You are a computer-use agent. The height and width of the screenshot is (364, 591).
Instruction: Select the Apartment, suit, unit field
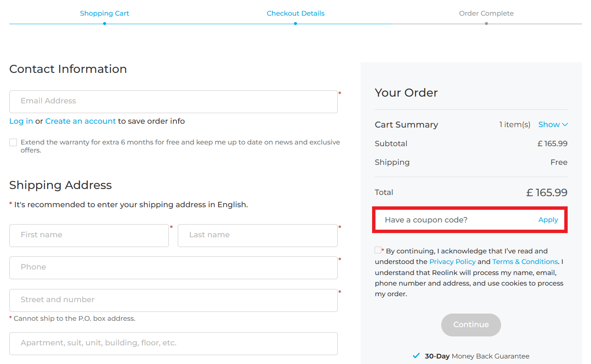tap(173, 343)
